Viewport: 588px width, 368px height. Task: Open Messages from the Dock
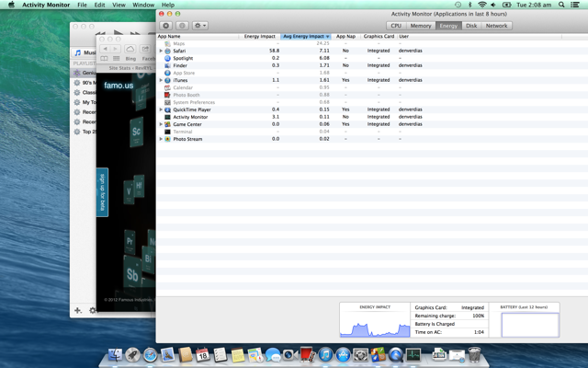273,355
